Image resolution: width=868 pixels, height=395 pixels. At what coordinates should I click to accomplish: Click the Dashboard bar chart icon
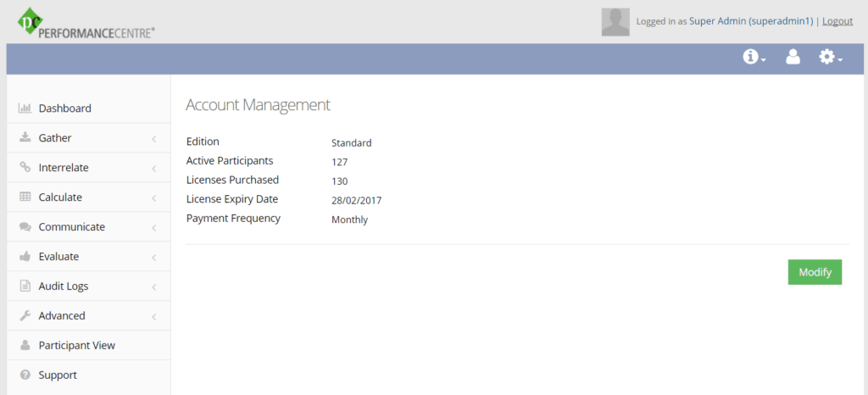pos(25,108)
